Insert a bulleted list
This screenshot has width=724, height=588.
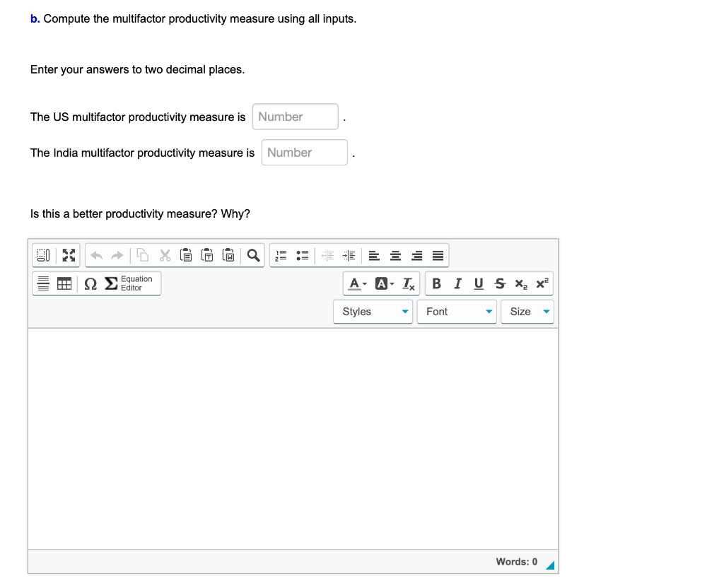point(303,255)
